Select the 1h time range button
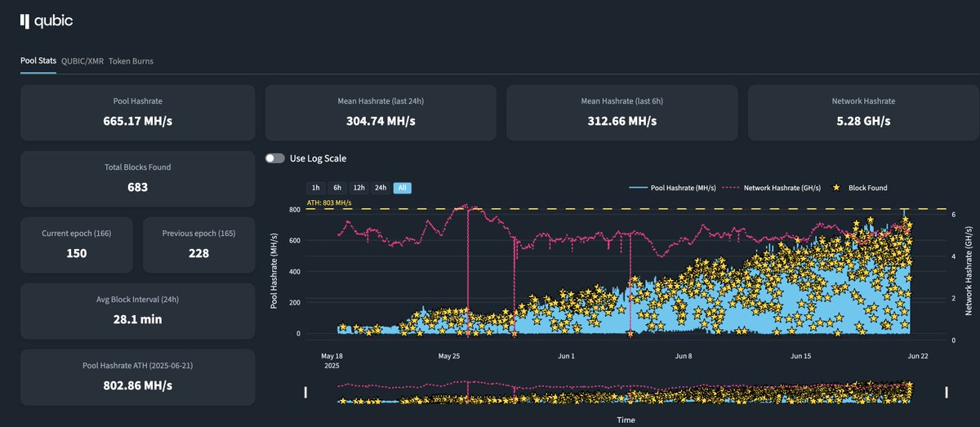This screenshot has width=980, height=427. (x=316, y=188)
